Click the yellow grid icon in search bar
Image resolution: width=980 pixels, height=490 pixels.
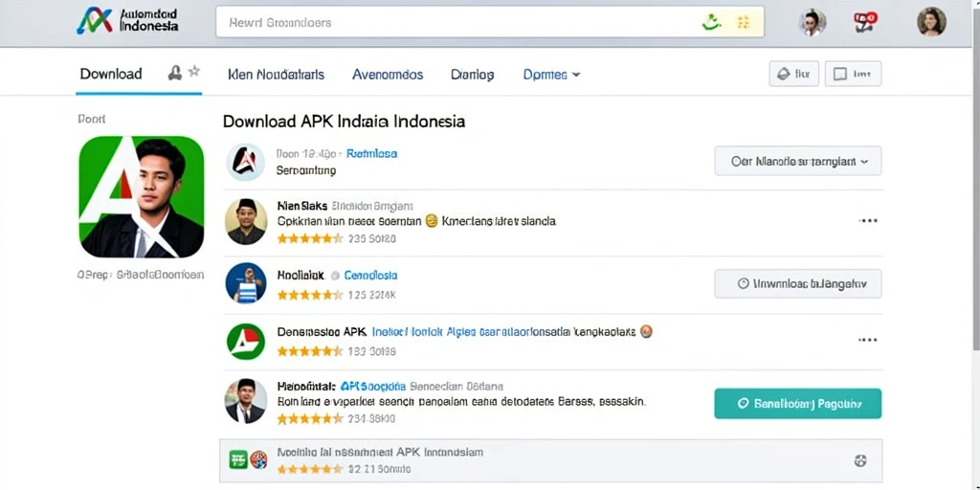coord(743,23)
